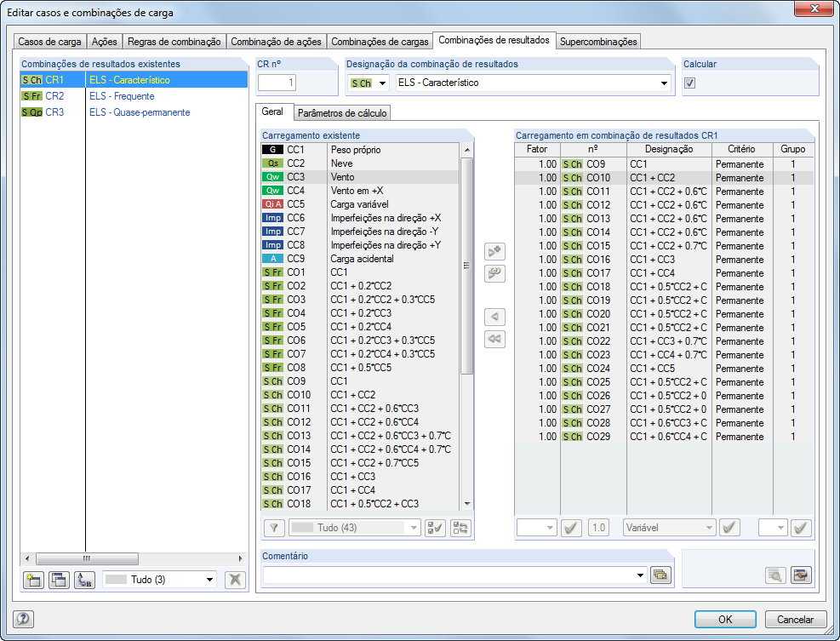This screenshot has height=641, width=840.
Task: Click the CR nº input field
Action: pyautogui.click(x=277, y=83)
